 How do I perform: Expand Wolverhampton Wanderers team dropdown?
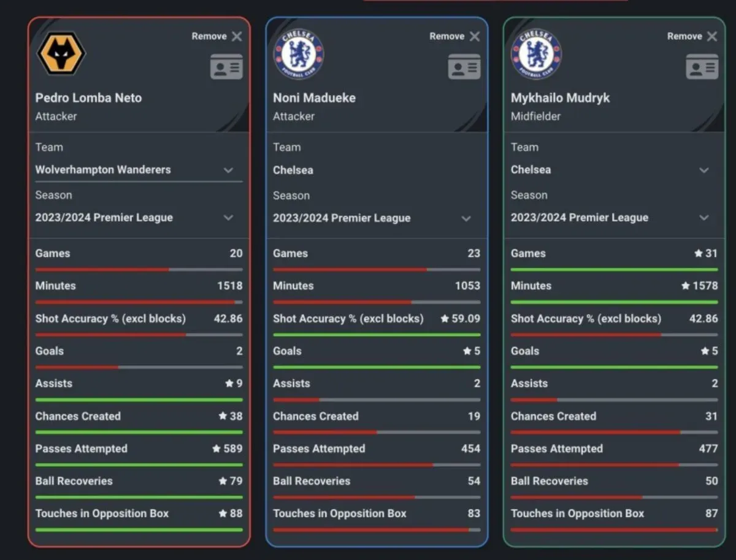click(x=228, y=170)
